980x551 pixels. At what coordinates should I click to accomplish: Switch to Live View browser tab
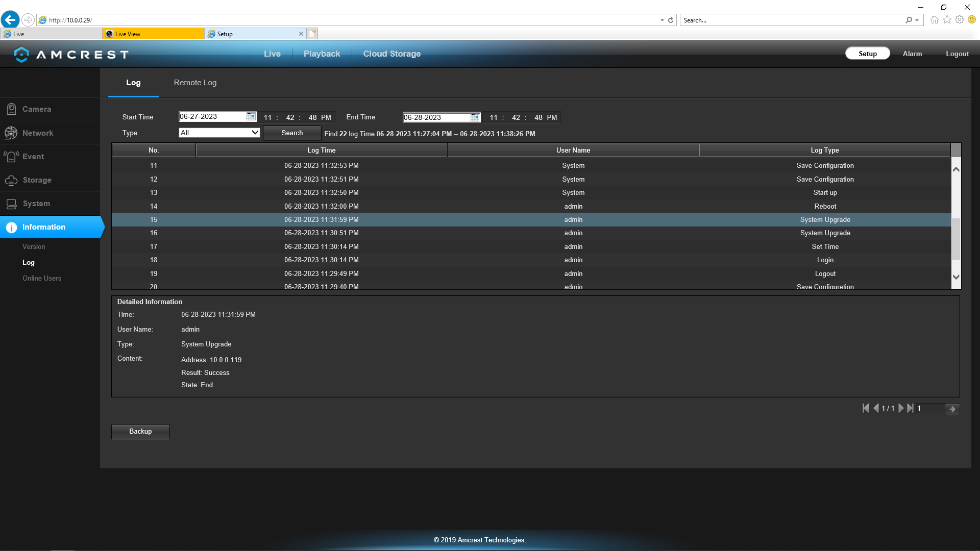(153, 34)
